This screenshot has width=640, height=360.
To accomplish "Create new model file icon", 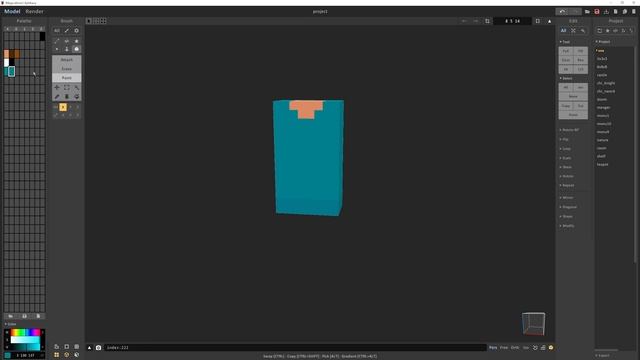I will 616,11.
